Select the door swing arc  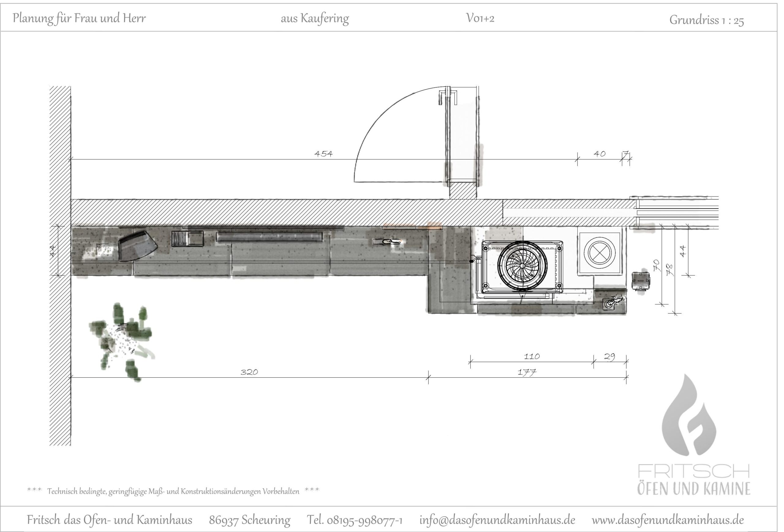[x=401, y=134]
